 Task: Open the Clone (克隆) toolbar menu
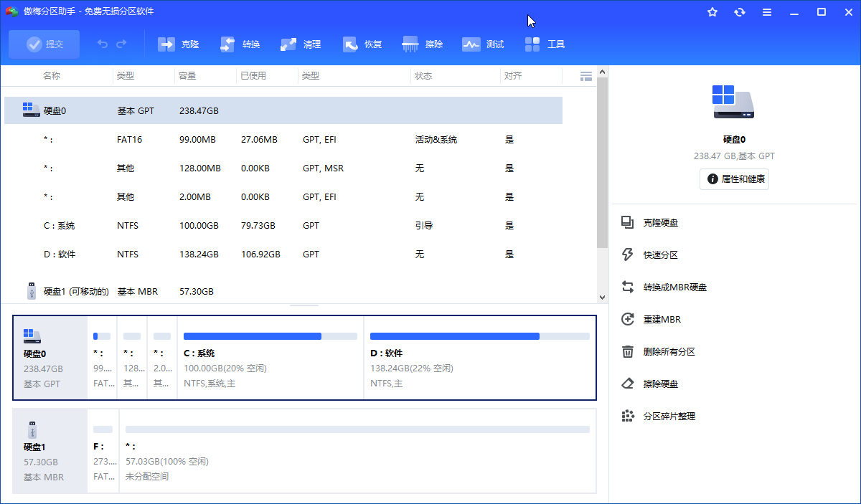[179, 44]
